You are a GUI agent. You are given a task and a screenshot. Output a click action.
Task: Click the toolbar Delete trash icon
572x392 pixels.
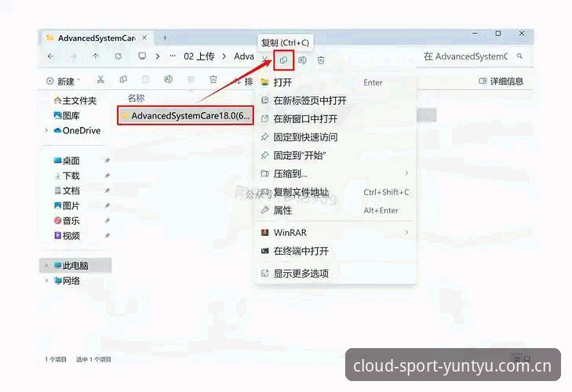[213, 79]
